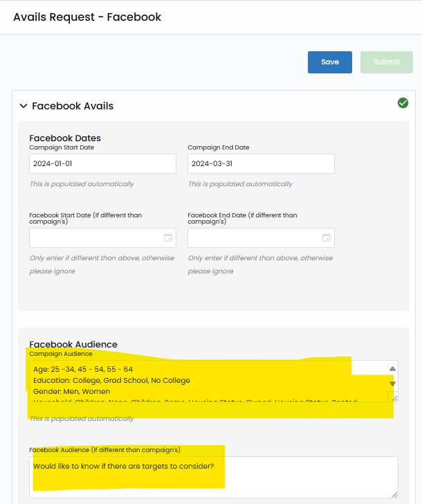Viewport: 422px width, 504px height.
Task: Focus the Campaign End Date field
Action: tap(261, 164)
